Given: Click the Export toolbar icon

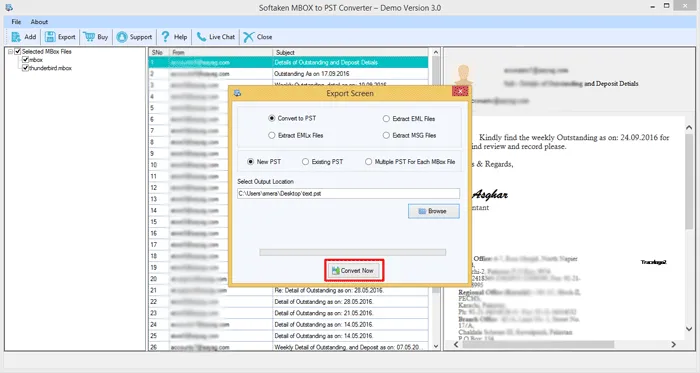Looking at the screenshot, I should [x=50, y=37].
